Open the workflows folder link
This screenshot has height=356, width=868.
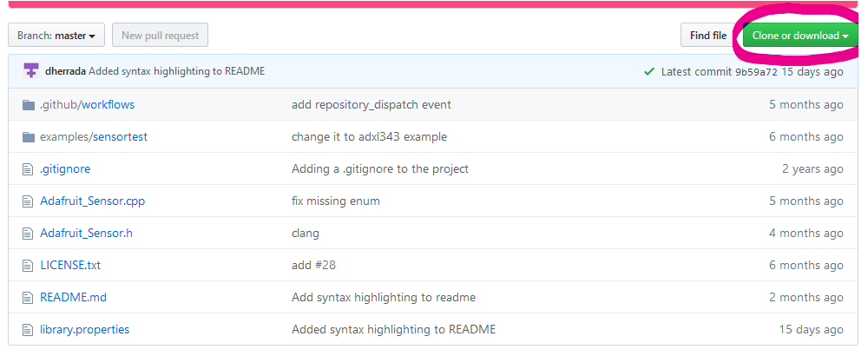click(x=108, y=105)
